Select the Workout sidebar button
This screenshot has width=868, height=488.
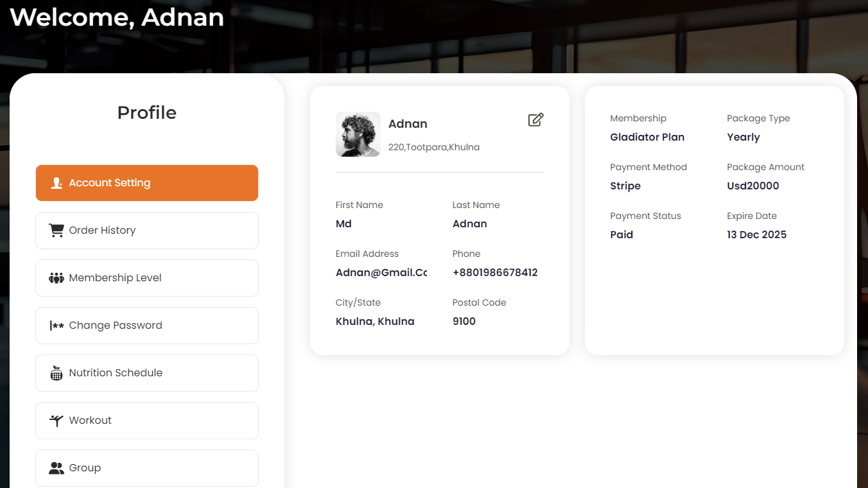pos(146,421)
